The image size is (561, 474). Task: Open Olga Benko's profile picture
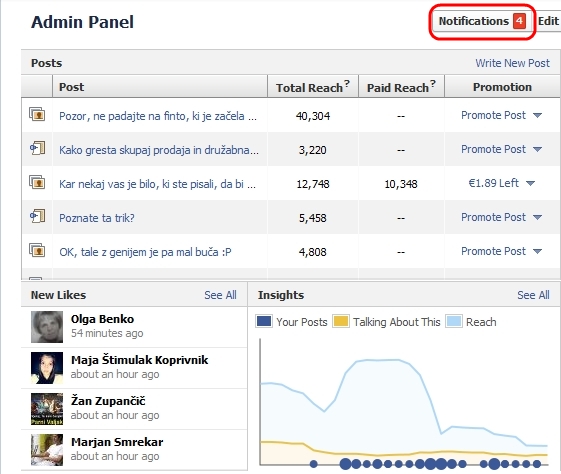(x=47, y=327)
